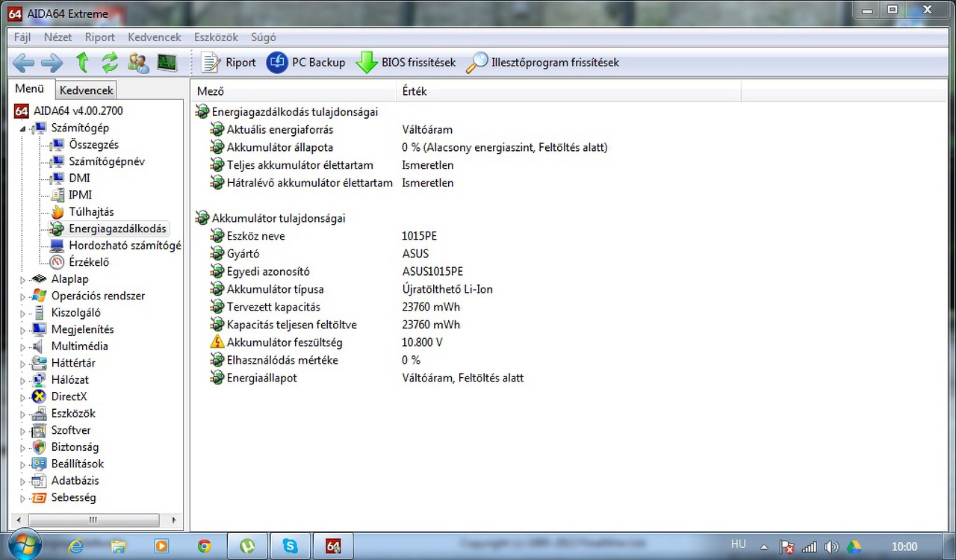Open uTorrent from taskbar
The height and width of the screenshot is (560, 956).
click(x=246, y=547)
